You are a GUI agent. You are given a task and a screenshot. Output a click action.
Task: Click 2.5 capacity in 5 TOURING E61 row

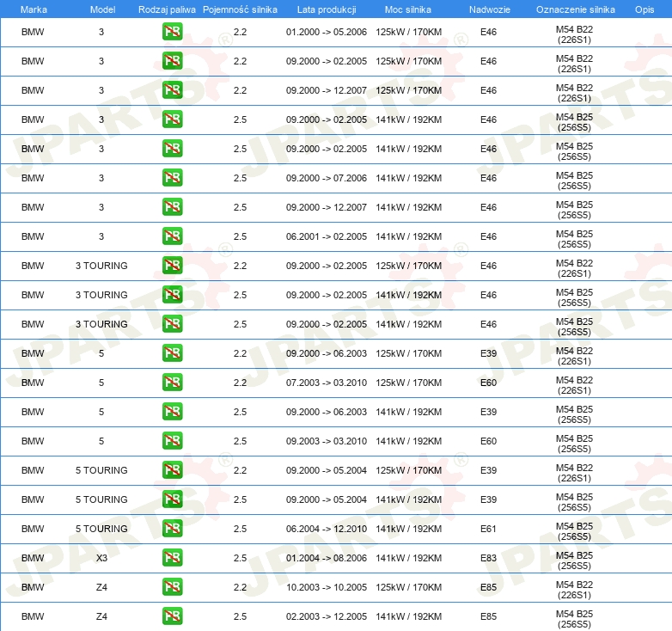click(240, 529)
